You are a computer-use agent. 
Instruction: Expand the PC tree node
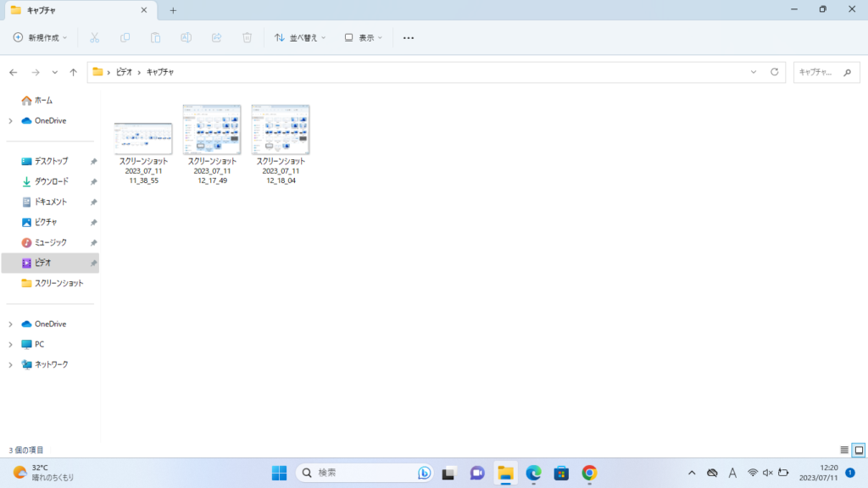10,344
